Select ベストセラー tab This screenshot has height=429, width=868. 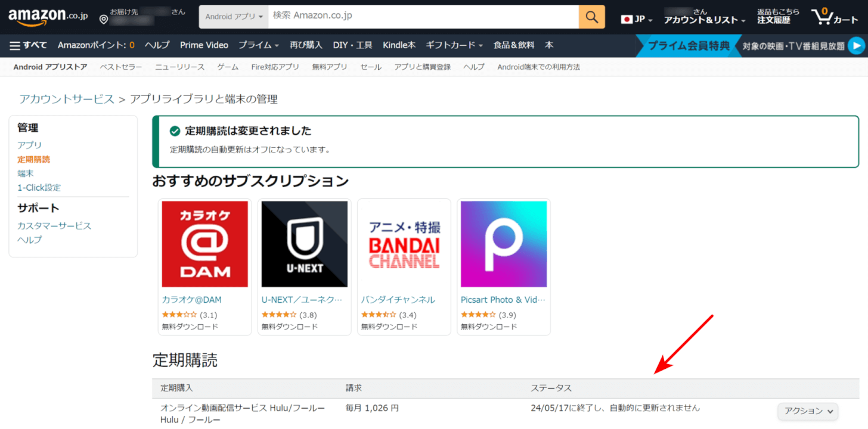tap(121, 67)
